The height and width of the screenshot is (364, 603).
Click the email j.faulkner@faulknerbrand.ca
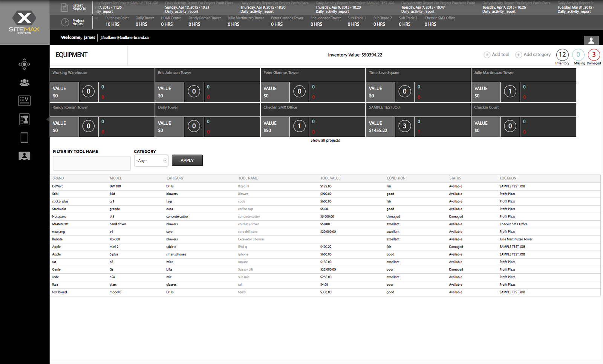pos(124,38)
